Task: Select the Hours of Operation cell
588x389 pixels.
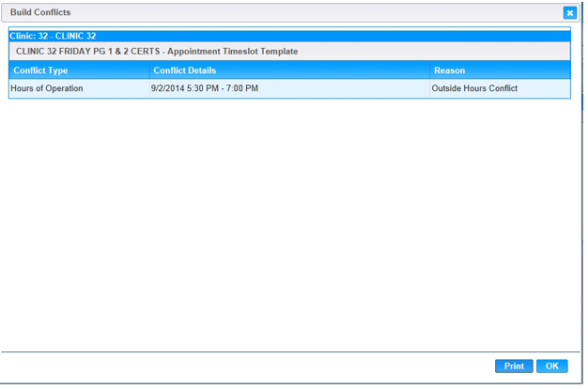Action: click(47, 88)
